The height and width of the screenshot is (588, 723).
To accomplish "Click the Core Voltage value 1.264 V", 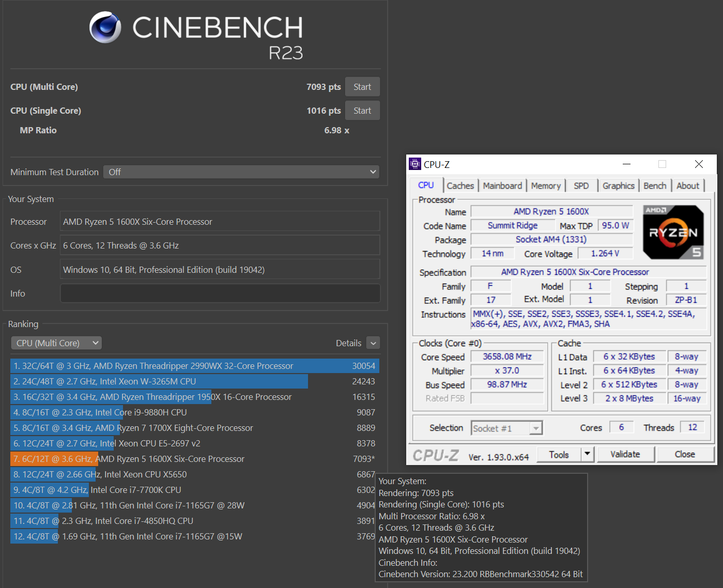I will click(x=605, y=253).
